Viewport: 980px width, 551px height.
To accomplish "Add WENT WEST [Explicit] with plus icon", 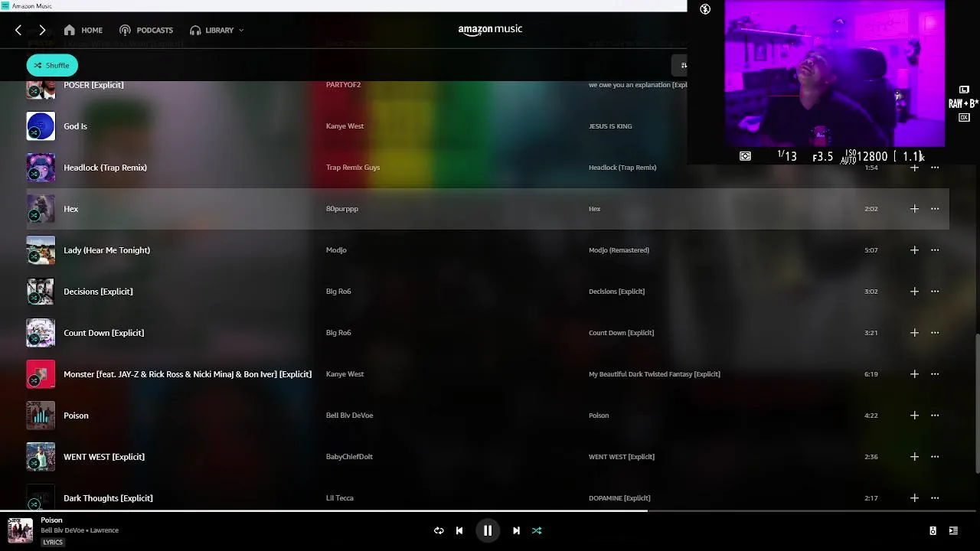I will pos(914,457).
